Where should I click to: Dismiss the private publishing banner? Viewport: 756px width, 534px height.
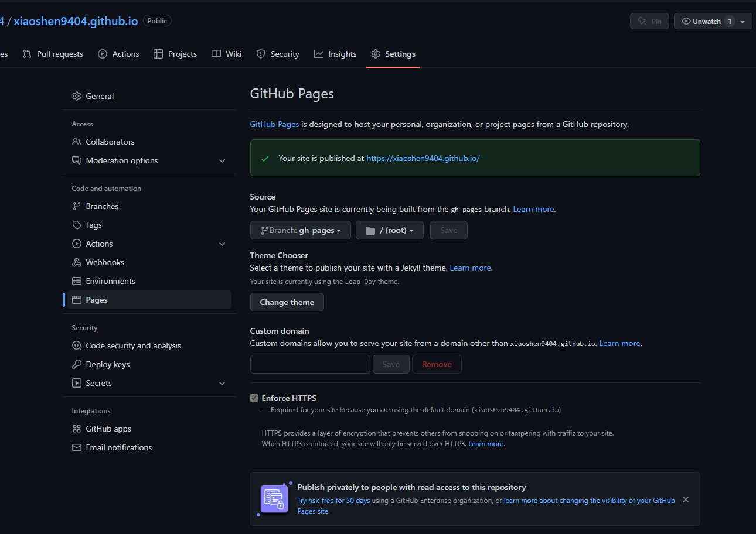click(686, 499)
